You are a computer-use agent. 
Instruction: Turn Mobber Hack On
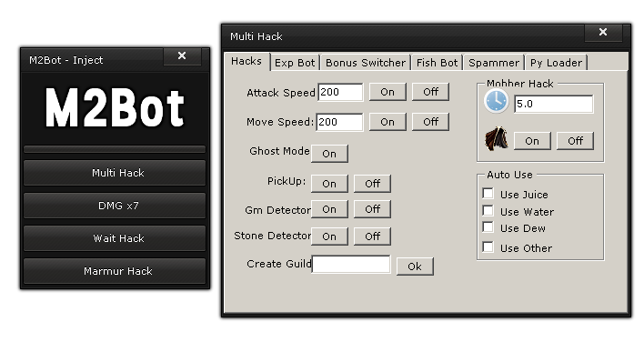point(532,141)
